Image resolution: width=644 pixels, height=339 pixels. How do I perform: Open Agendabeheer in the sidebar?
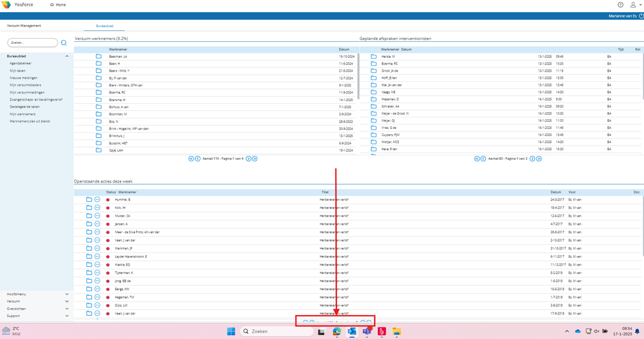(21, 64)
